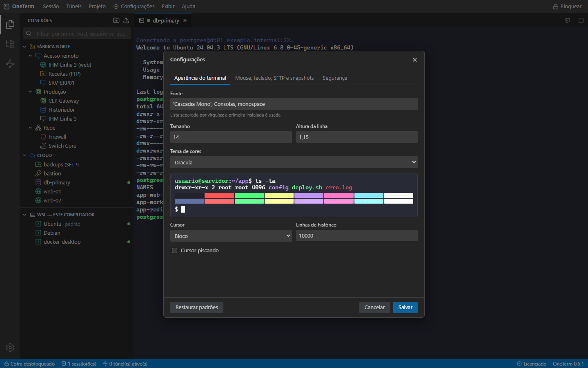Click the maximize panel icon above the terminal
Image resolution: width=588 pixels, height=368 pixels.
(x=581, y=20)
